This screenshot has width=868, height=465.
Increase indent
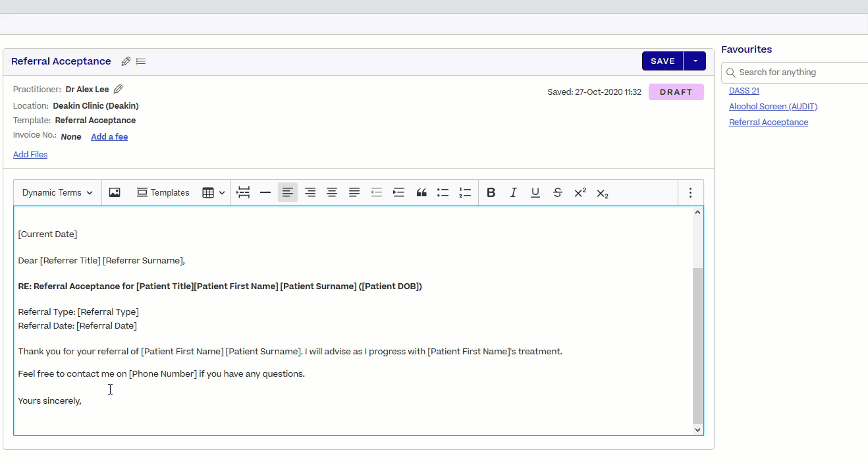point(398,192)
